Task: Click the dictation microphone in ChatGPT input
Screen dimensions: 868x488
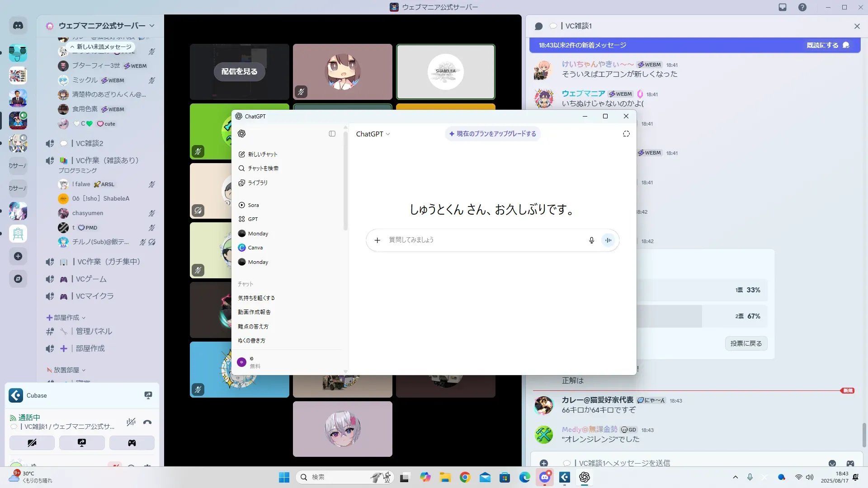Action: 591,240
